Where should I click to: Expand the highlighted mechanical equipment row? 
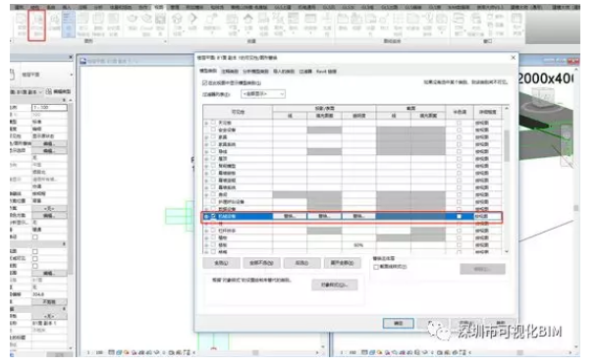pos(206,217)
